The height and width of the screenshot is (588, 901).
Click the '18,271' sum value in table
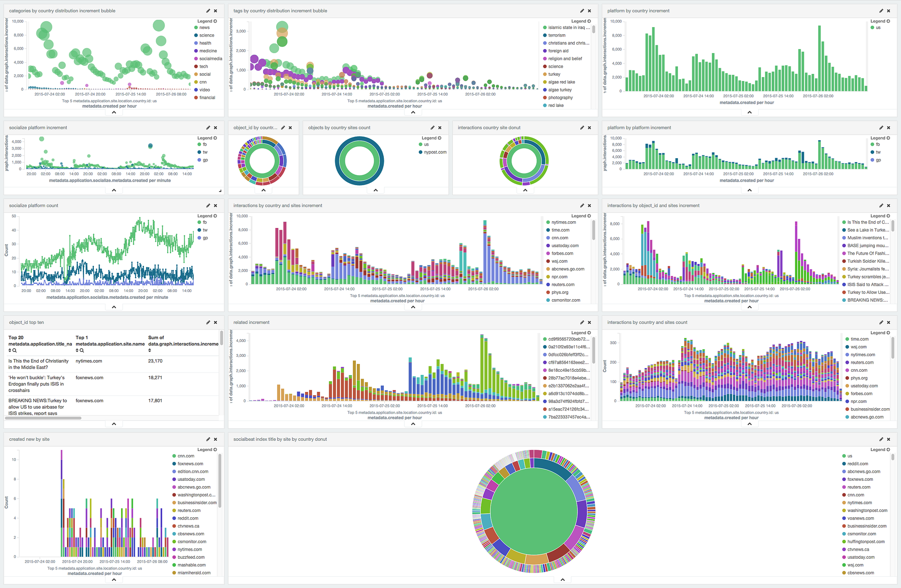[x=155, y=378]
